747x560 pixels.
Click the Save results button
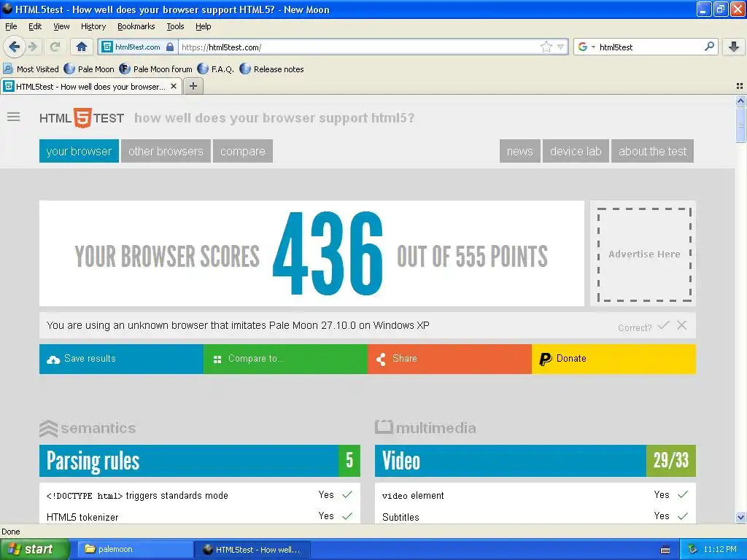pyautogui.click(x=122, y=359)
